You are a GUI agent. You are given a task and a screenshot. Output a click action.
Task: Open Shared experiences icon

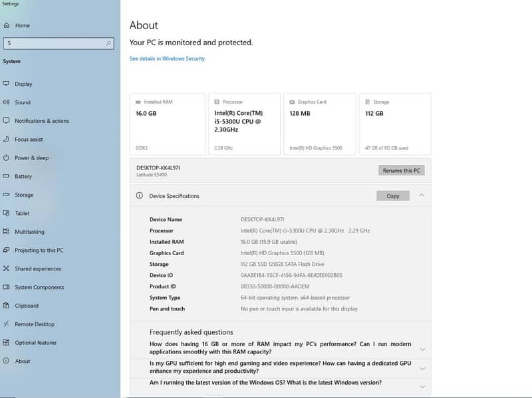(6, 268)
